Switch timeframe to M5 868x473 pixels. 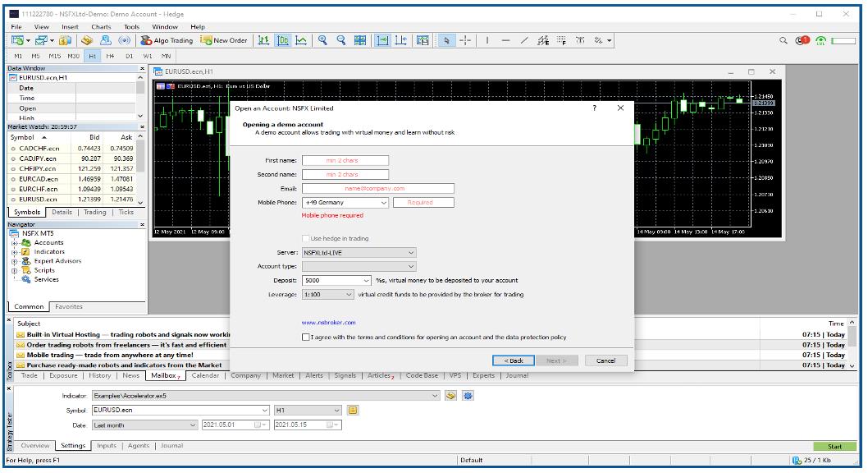click(x=35, y=56)
